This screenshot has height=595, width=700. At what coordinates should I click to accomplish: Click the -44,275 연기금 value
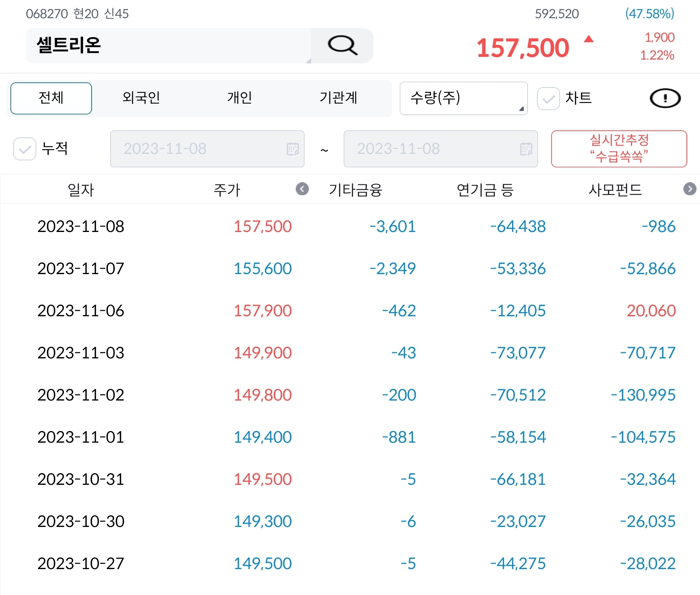[518, 564]
